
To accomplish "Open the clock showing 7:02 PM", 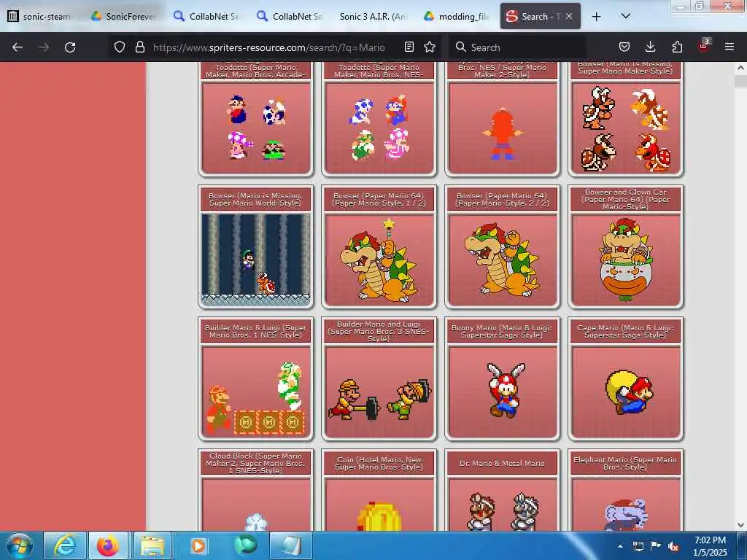I will pos(710,546).
